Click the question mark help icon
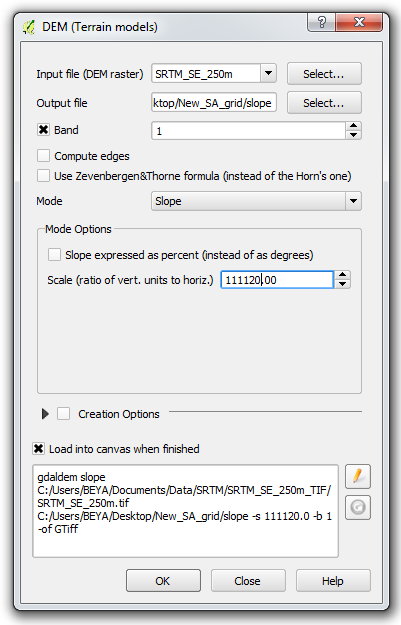401x625 pixels. point(322,22)
